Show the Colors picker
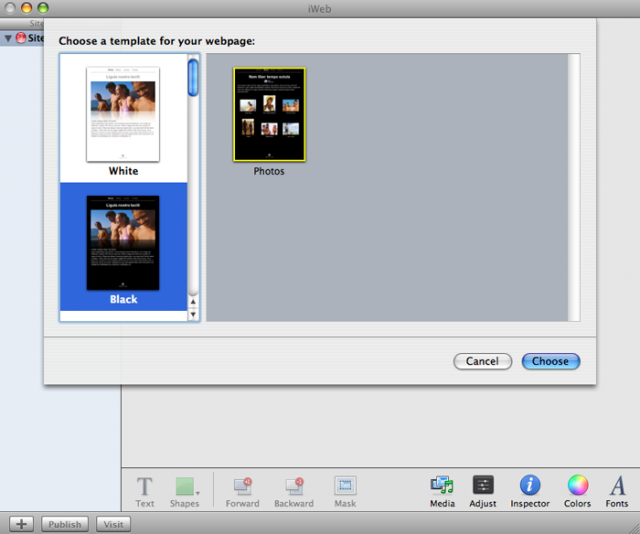 tap(578, 492)
